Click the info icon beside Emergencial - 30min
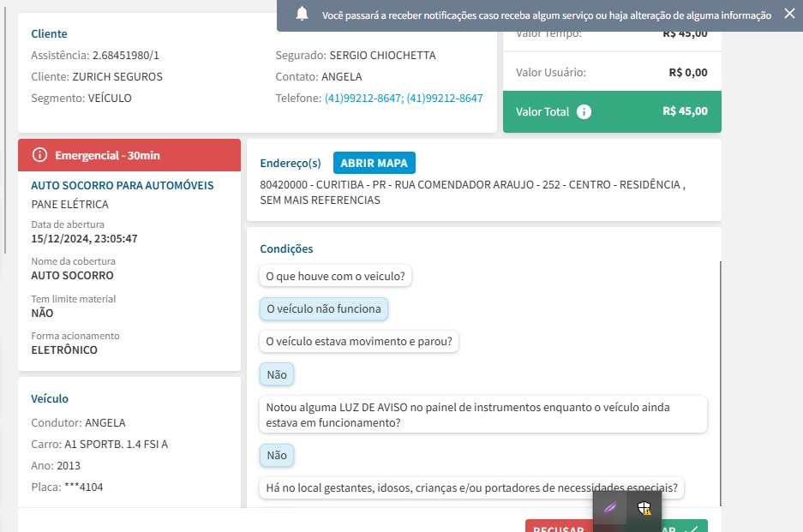 39,155
